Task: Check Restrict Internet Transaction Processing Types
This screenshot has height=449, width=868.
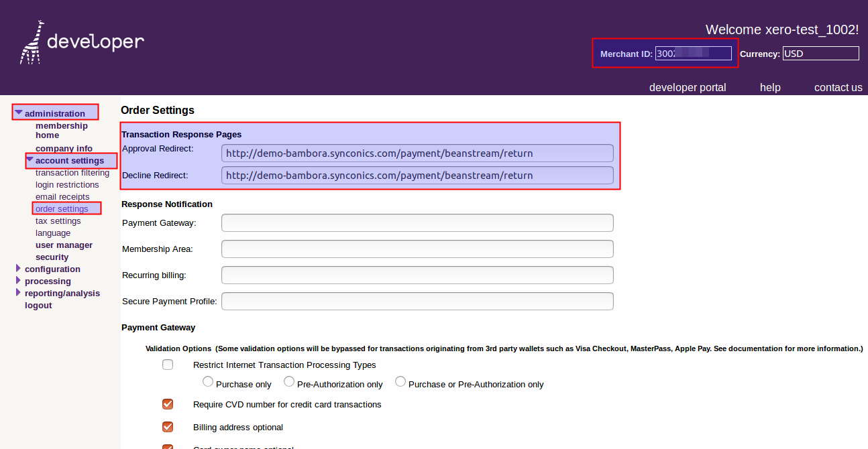Action: click(x=168, y=365)
